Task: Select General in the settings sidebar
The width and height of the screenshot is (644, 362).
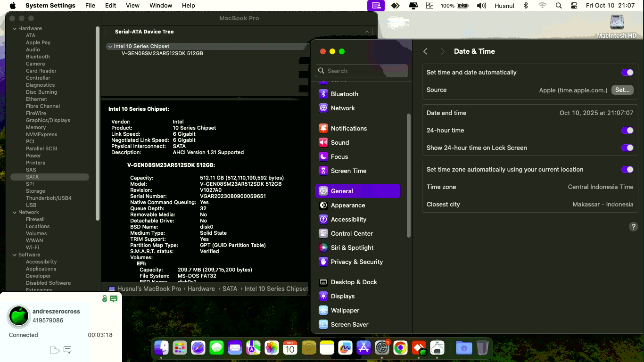Action: pos(358,191)
